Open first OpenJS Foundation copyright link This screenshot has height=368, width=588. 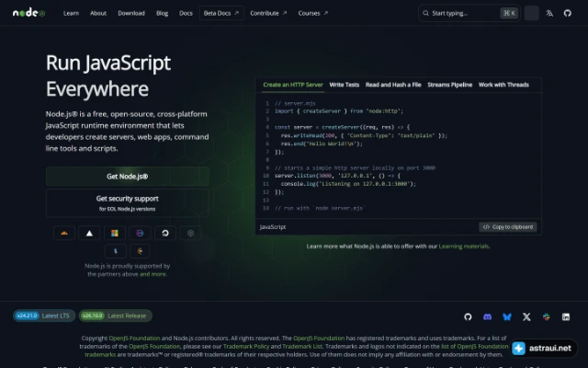point(134,338)
